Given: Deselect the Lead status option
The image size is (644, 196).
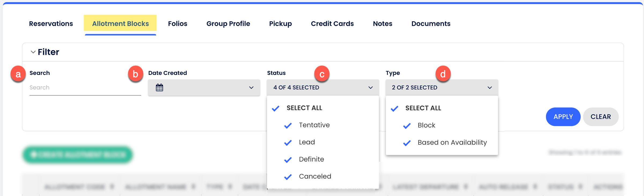Looking at the screenshot, I should (288, 143).
